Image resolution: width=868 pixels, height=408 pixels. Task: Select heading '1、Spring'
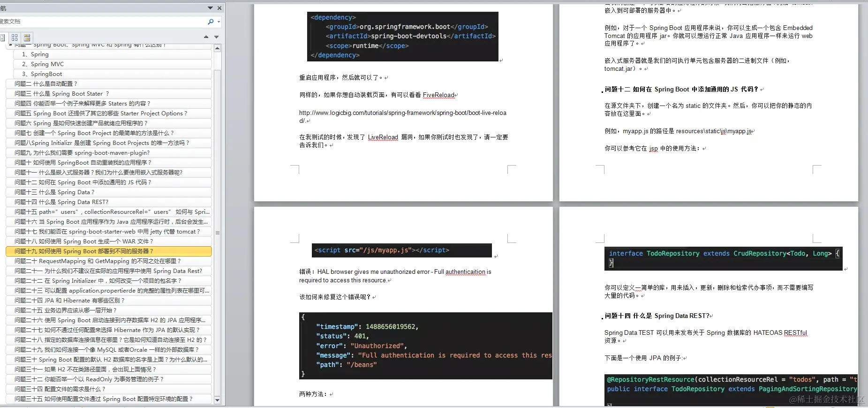[113, 54]
